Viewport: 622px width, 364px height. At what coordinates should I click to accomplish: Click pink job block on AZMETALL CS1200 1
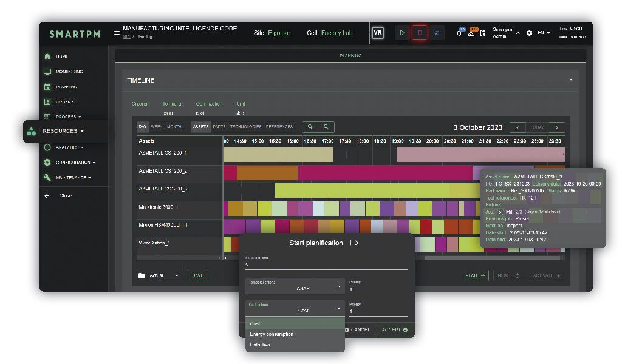[x=480, y=155]
